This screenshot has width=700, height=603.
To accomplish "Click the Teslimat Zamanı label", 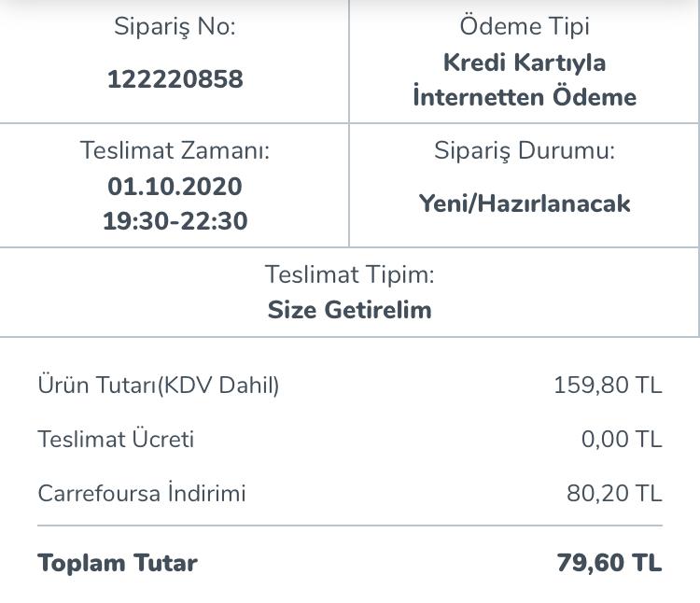I will click(175, 150).
